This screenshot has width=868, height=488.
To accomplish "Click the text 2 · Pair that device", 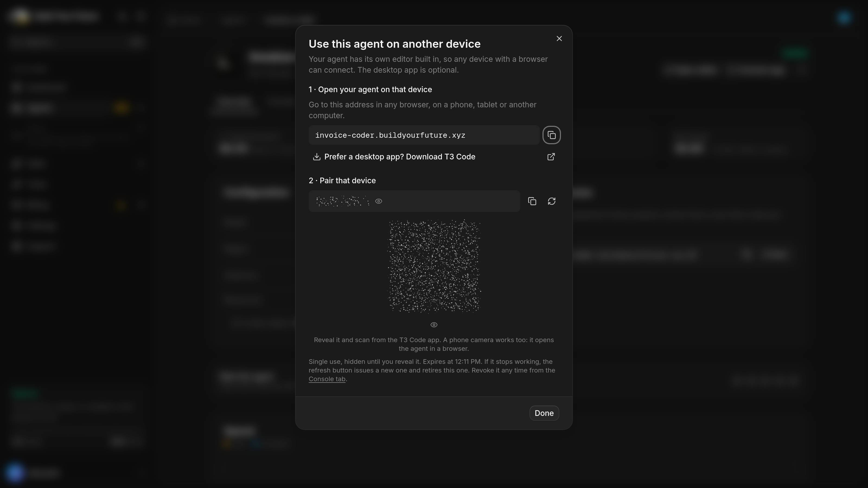I will pos(342,181).
